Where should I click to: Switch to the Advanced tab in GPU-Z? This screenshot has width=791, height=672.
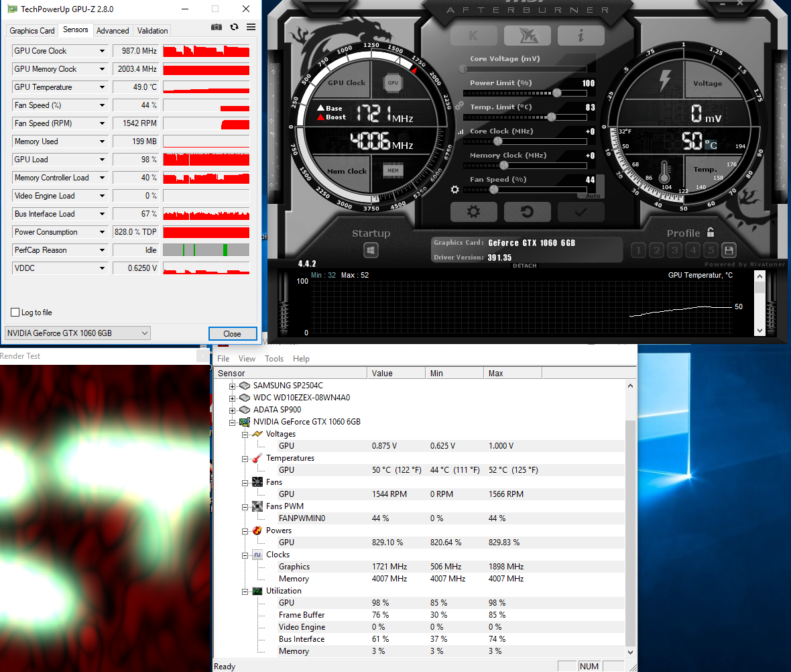pyautogui.click(x=113, y=31)
